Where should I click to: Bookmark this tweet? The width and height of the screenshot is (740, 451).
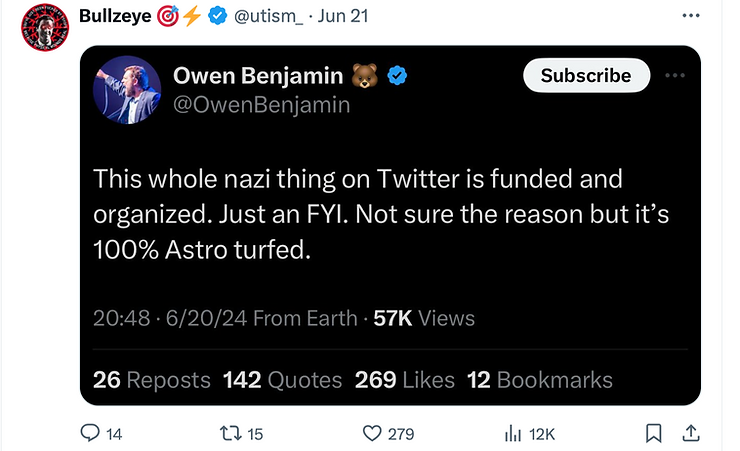653,433
